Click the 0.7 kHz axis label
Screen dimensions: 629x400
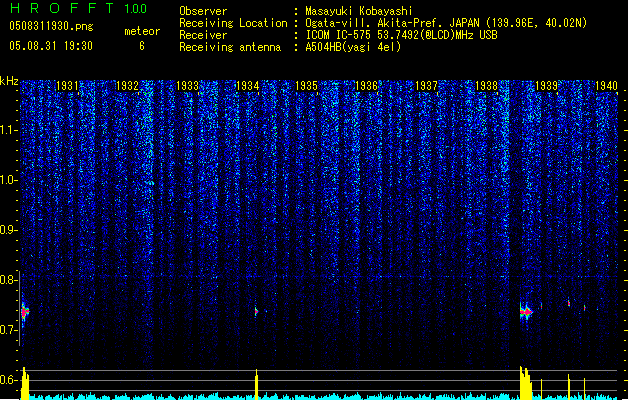(7, 330)
